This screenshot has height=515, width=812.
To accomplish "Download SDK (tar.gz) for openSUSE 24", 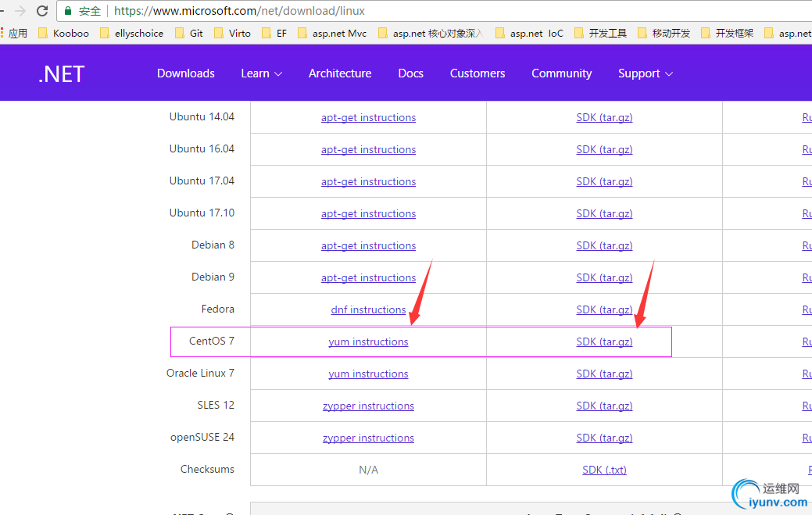I will [604, 438].
